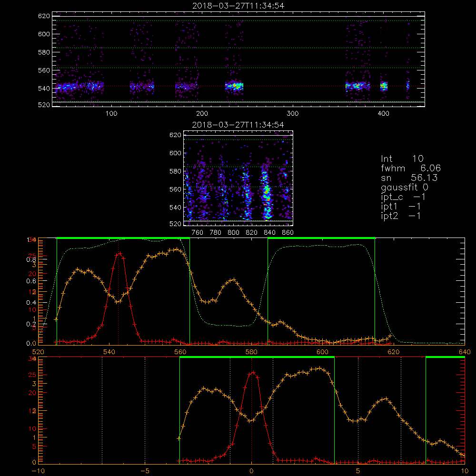Click x-axis label 300 on top plot
This screenshot has width=476, height=476.
coord(293,114)
